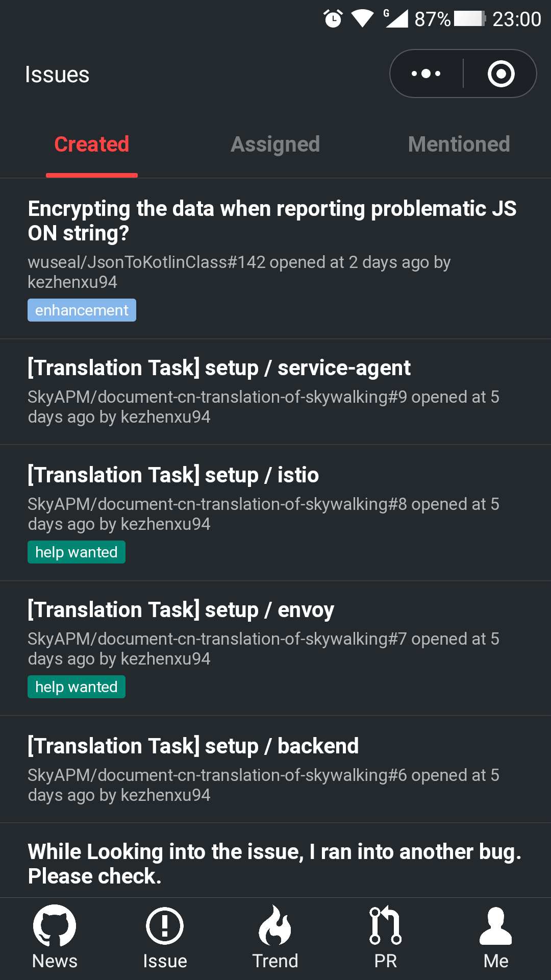Select the Created tab

pyautogui.click(x=92, y=144)
